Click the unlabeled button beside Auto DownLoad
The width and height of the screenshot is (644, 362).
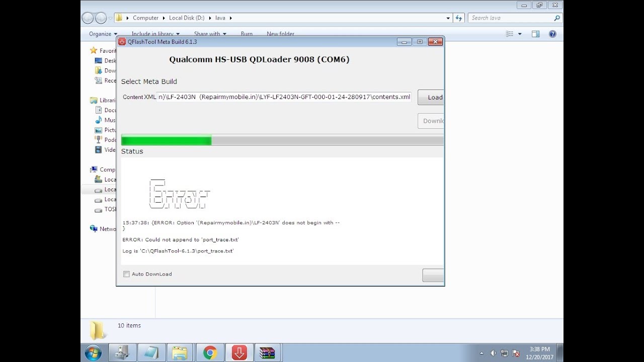coord(433,275)
